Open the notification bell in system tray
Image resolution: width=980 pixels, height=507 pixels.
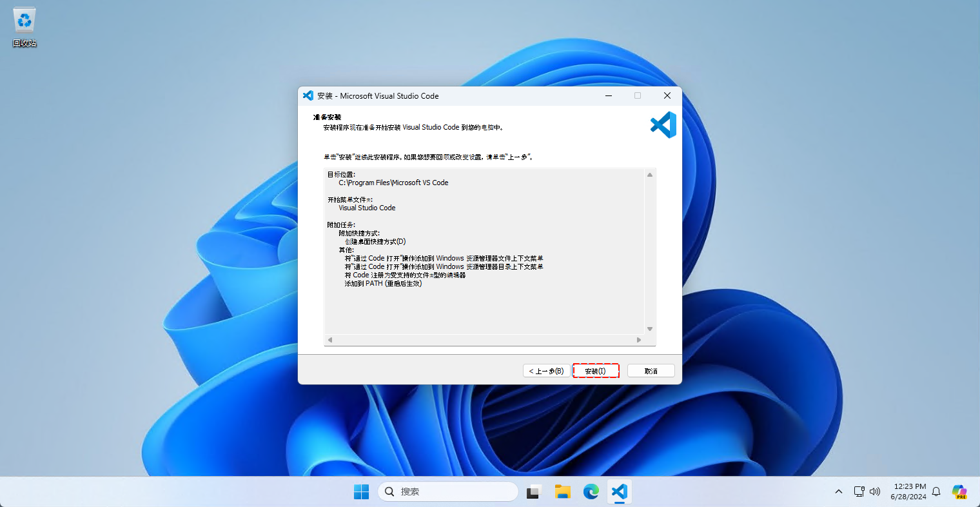(936, 492)
